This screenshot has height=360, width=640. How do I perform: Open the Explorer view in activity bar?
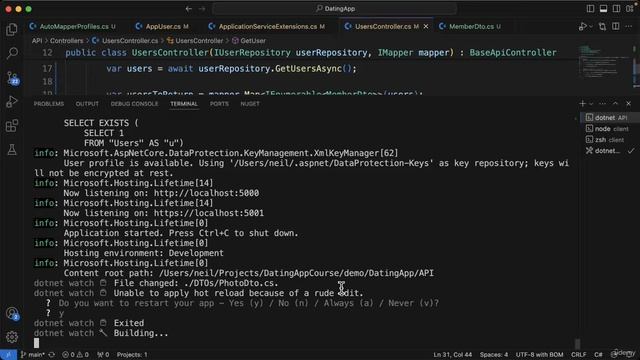12,29
